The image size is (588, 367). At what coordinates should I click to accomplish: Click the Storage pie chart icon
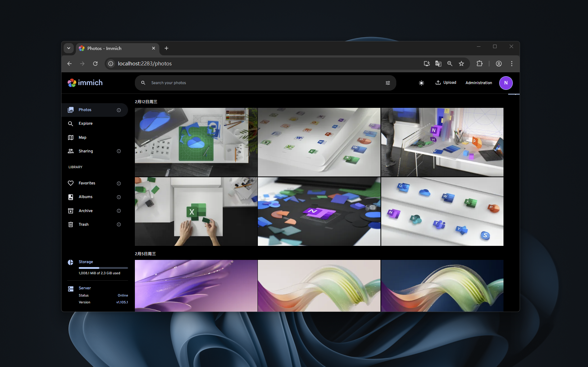tap(70, 262)
